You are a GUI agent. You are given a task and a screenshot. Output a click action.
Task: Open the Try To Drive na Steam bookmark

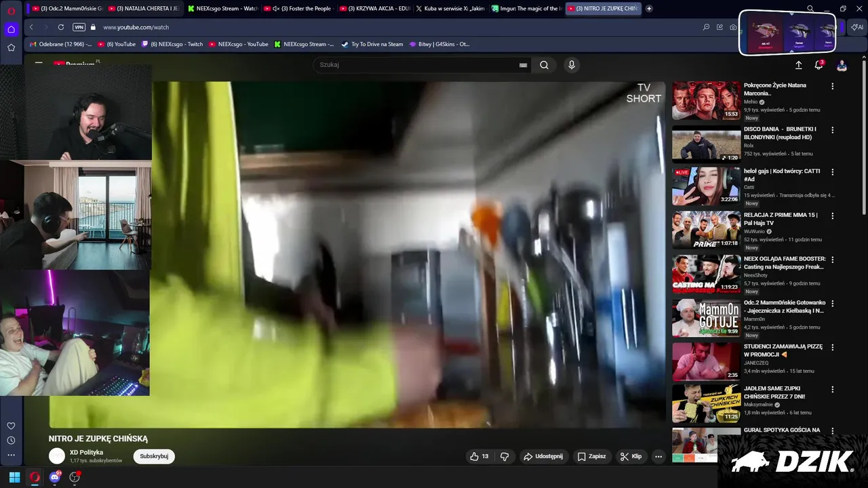point(372,44)
